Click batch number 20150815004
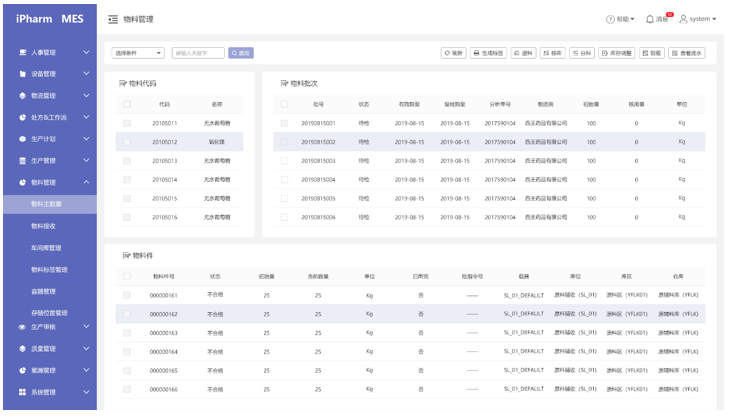Screen dimensions: 729x419 318,180
